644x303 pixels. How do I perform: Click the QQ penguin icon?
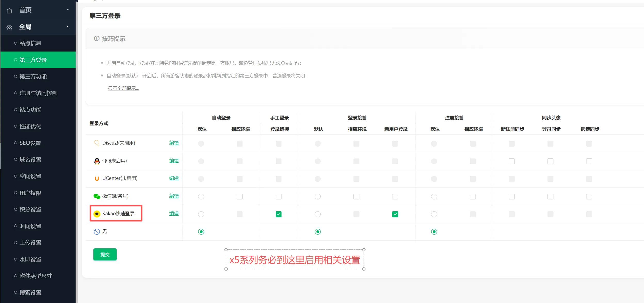97,161
